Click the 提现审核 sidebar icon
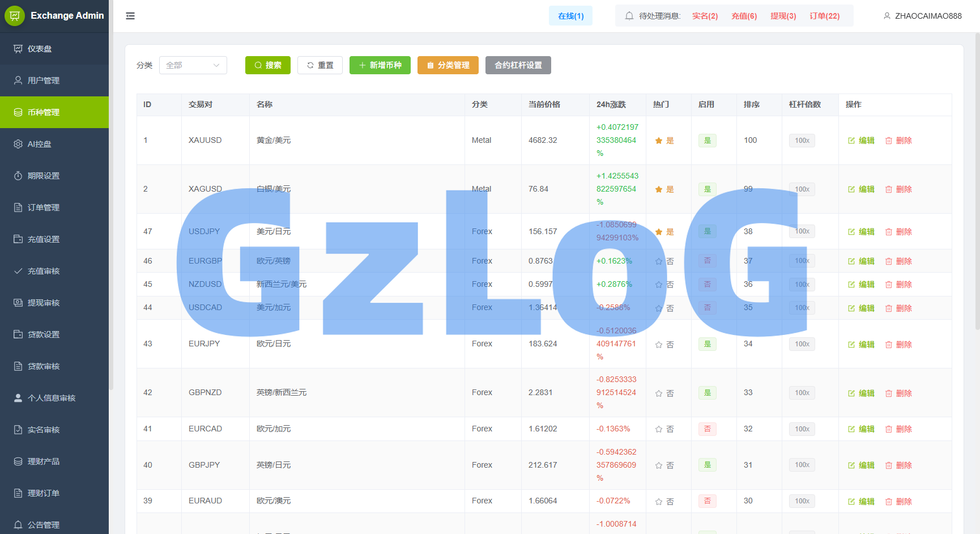 click(x=18, y=303)
